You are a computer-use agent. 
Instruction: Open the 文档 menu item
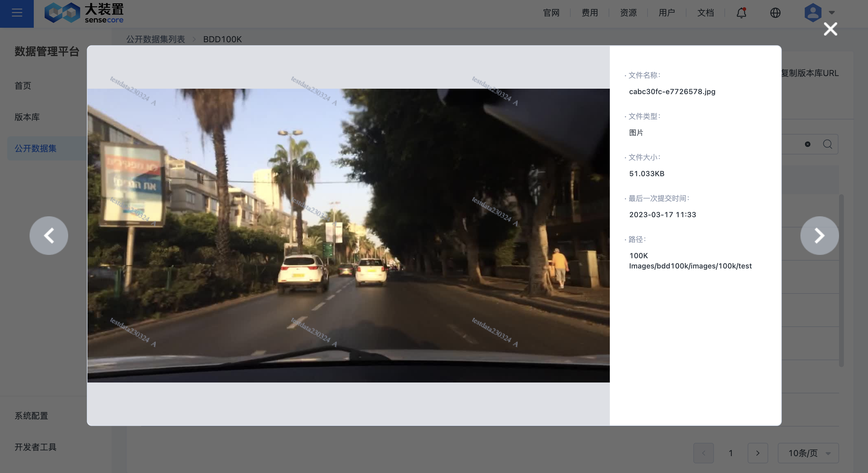(705, 13)
